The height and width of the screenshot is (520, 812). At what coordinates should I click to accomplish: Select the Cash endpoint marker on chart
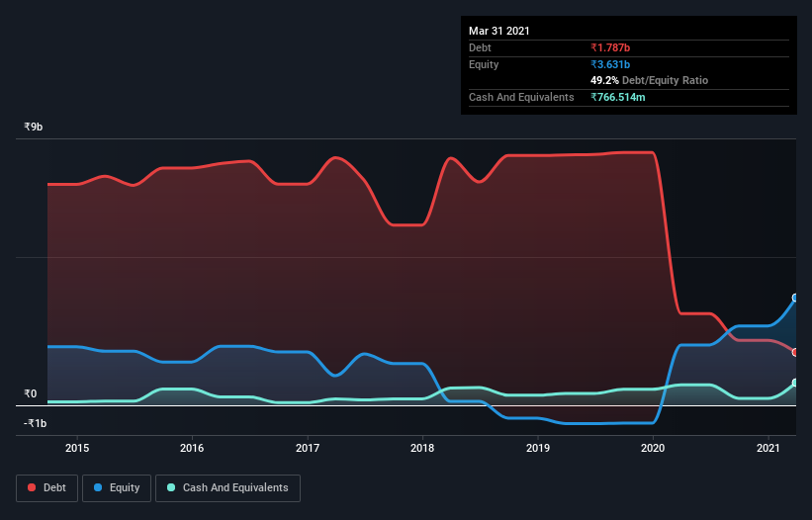[795, 383]
